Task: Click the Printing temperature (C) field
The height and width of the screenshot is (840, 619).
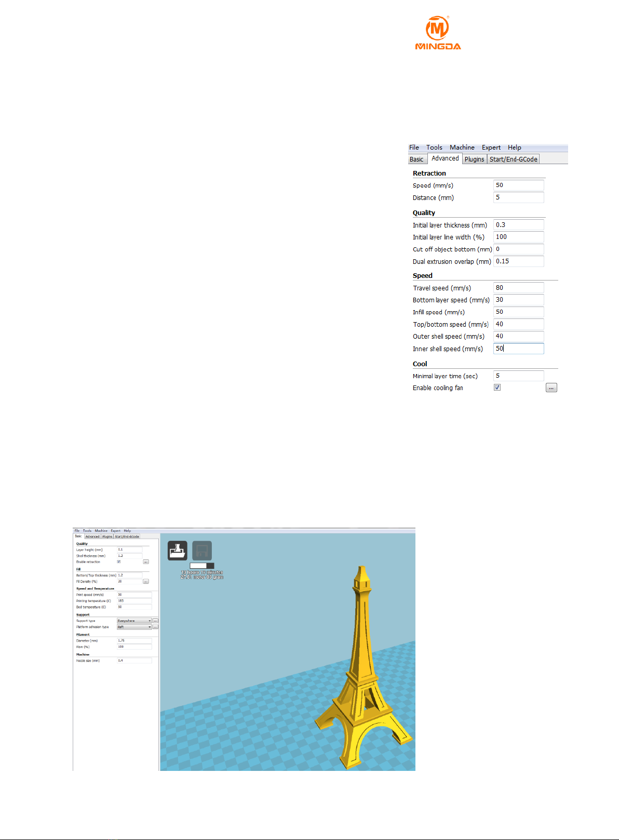Action: click(134, 601)
